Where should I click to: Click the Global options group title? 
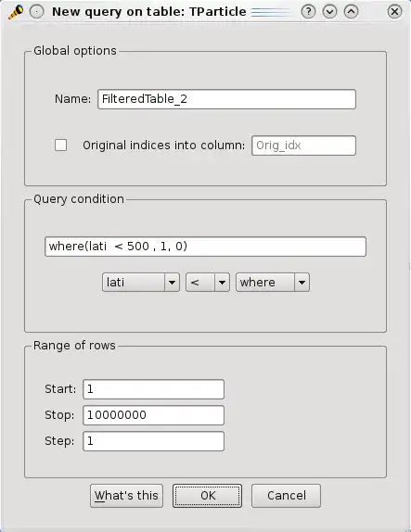75,51
